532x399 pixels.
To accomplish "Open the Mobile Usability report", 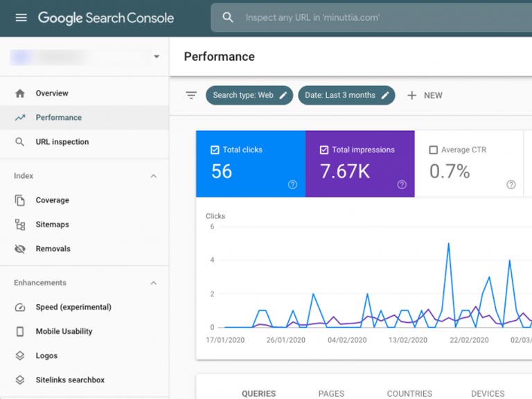I will click(x=84, y=332).
